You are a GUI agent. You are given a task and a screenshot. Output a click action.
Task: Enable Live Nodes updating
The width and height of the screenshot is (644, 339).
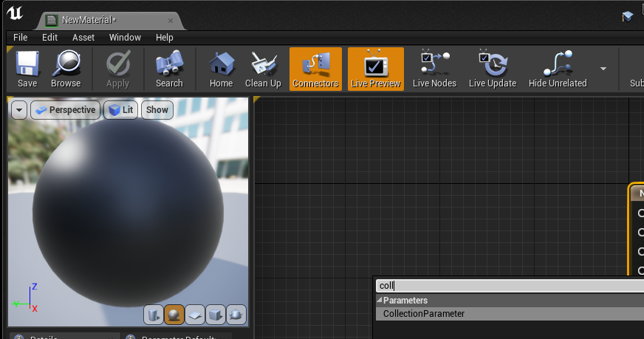click(434, 69)
